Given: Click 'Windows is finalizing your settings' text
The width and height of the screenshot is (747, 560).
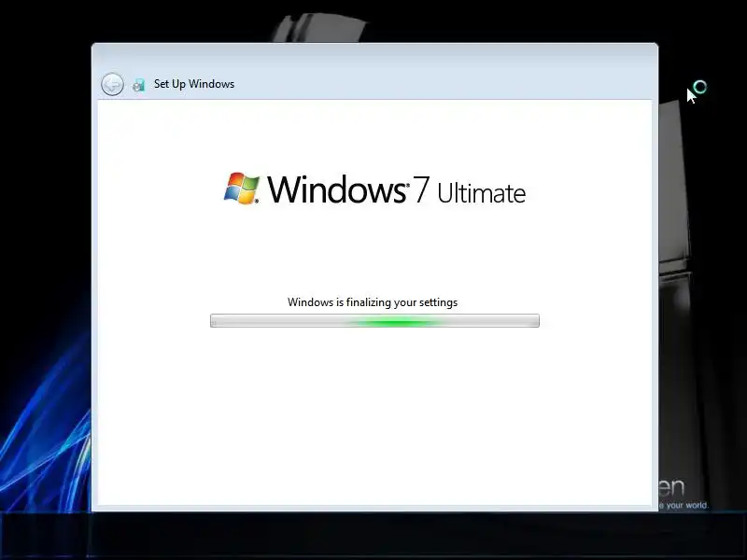Looking at the screenshot, I should click(373, 302).
